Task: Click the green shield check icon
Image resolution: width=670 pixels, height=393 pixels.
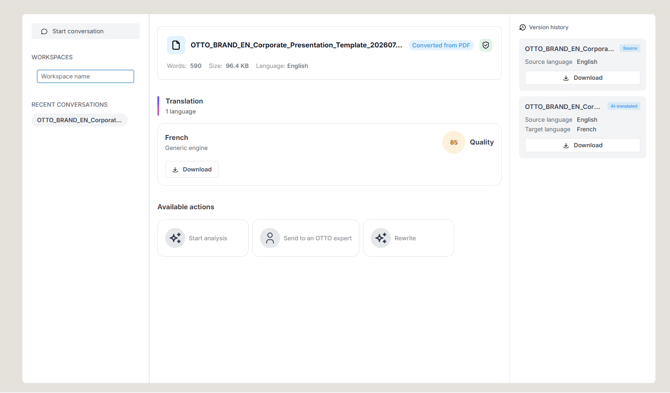Action: [x=485, y=45]
